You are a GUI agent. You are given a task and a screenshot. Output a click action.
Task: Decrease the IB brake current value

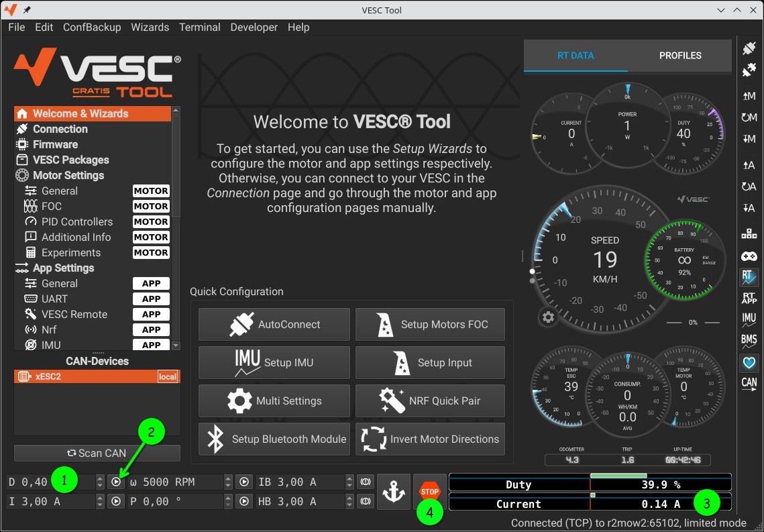(349, 485)
